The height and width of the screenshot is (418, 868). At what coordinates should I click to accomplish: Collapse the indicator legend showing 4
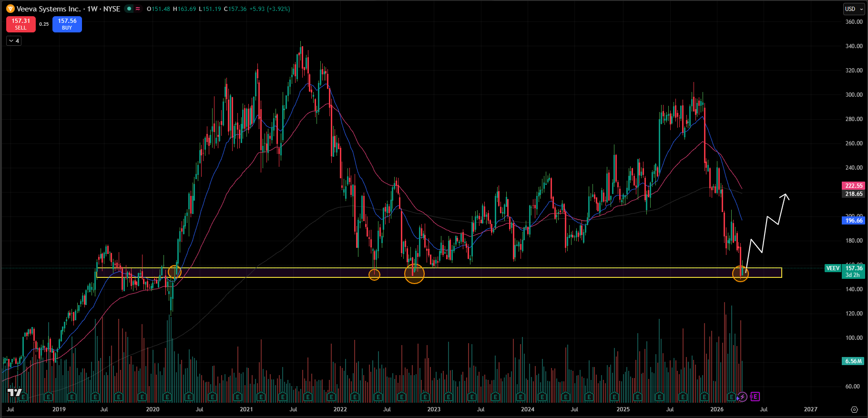coord(14,41)
